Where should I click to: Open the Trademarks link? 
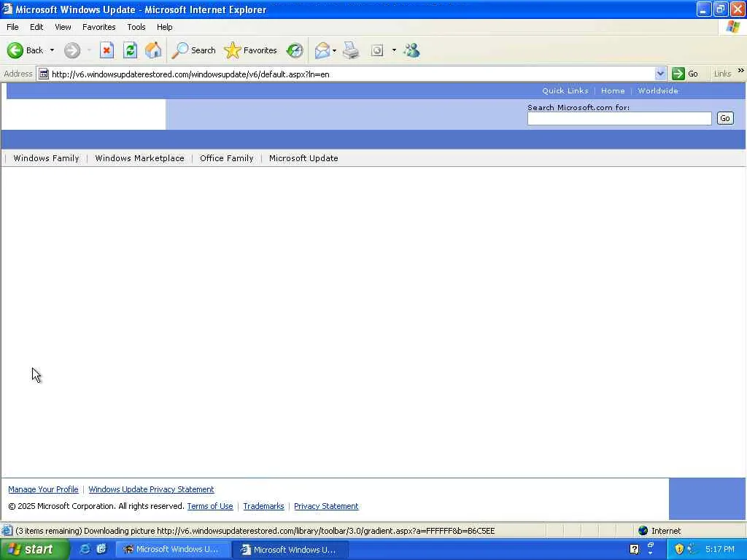coord(263,506)
